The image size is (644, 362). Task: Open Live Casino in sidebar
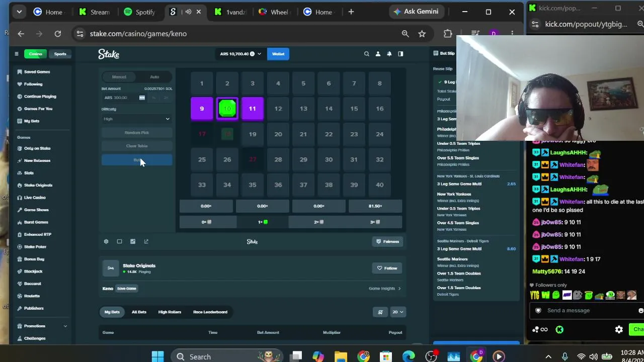coord(35,198)
